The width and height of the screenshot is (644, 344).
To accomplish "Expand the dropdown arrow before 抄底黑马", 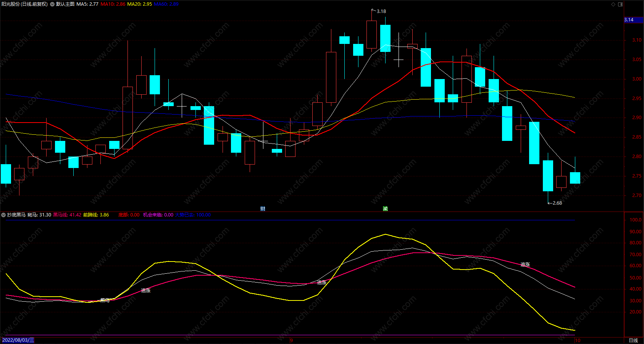I will point(3,215).
